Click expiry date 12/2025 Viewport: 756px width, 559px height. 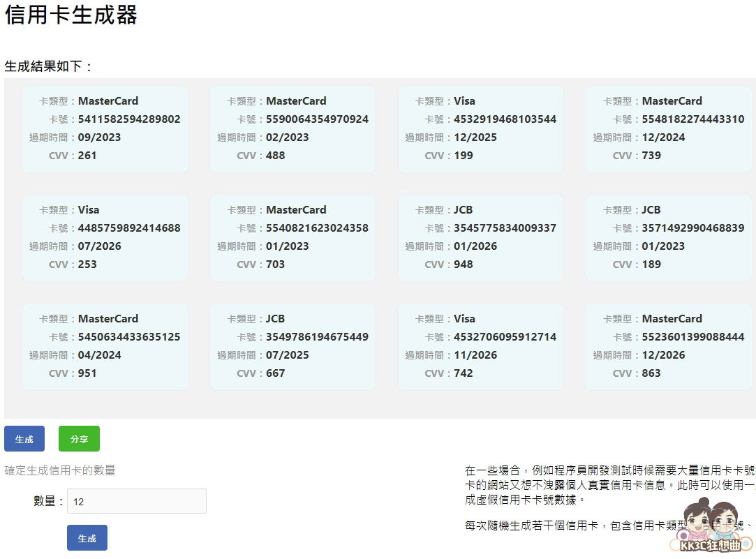coord(475,137)
